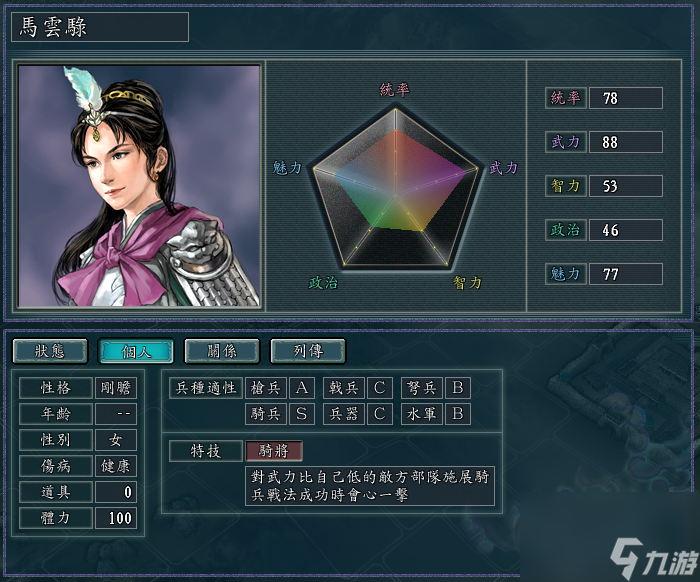Screen dimensions: 700x582
Task: Click the pentagon ability radar chart
Action: click(x=396, y=187)
